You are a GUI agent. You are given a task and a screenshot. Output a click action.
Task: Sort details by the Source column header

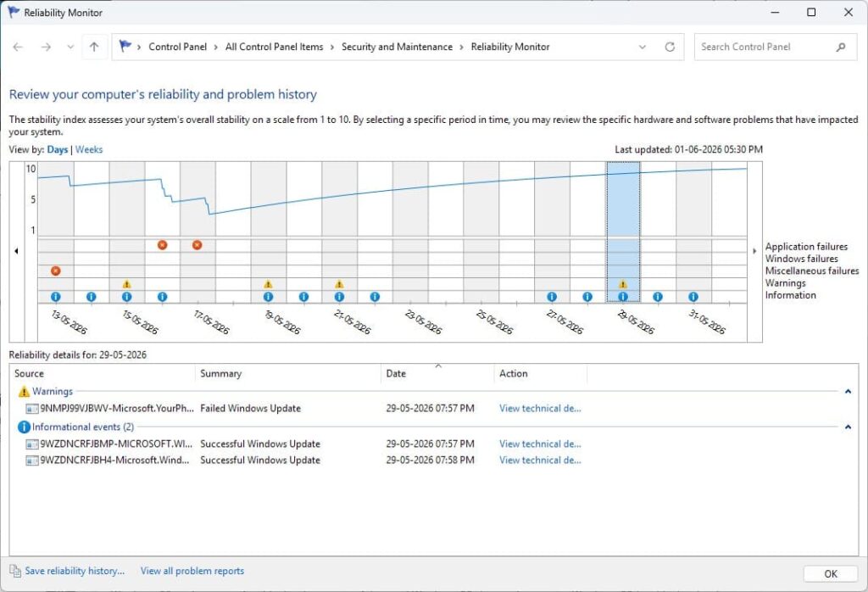coord(103,373)
